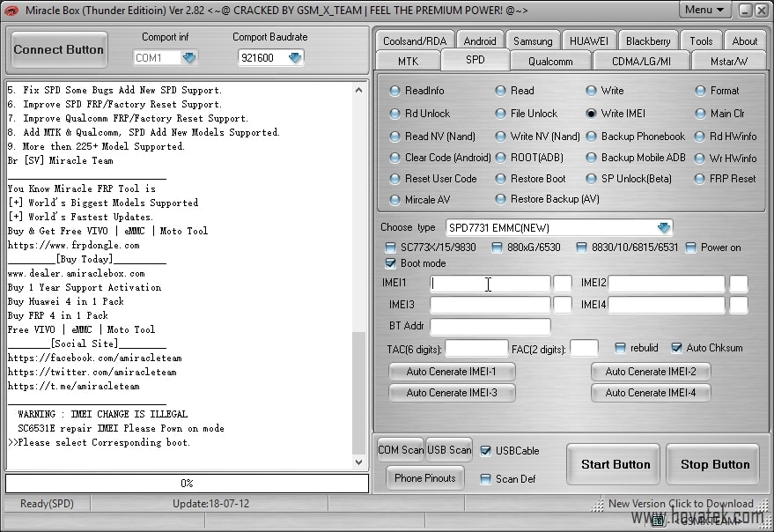Click Auto Cenerate IMEI-2 button
This screenshot has width=774, height=532.
651,372
